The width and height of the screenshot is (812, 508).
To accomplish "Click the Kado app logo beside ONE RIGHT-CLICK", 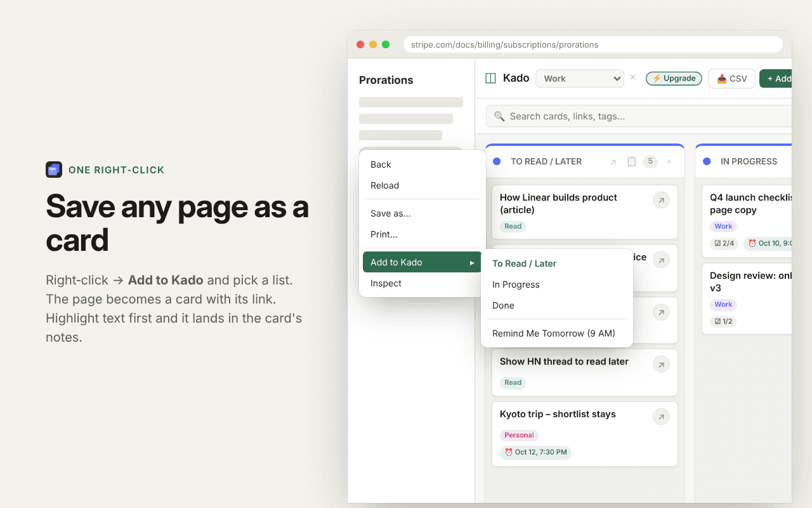I will click(54, 170).
